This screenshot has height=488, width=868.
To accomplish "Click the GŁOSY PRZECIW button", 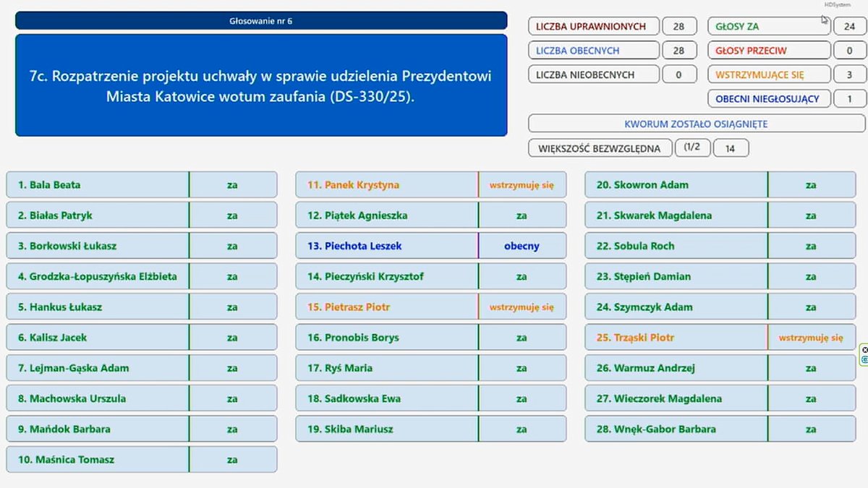I will [769, 50].
